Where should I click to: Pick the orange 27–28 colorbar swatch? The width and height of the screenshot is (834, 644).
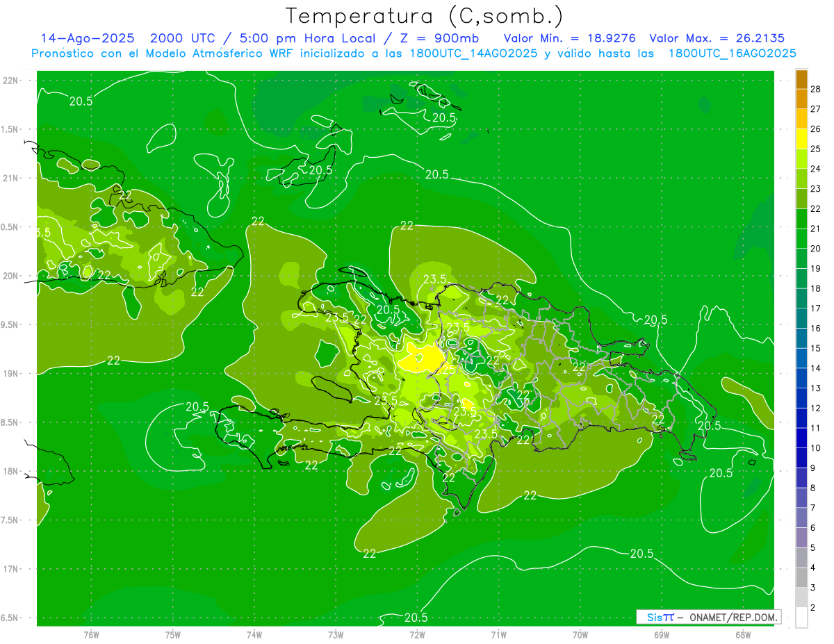(x=801, y=99)
